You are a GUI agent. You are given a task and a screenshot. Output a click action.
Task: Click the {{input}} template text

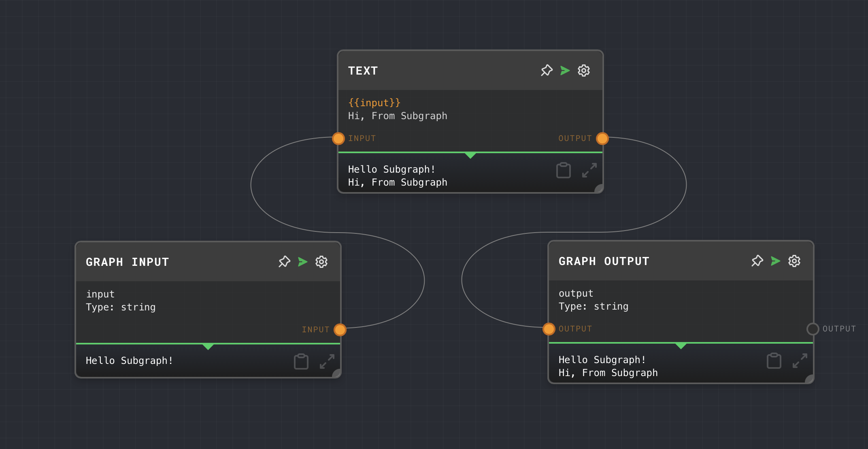[374, 103]
